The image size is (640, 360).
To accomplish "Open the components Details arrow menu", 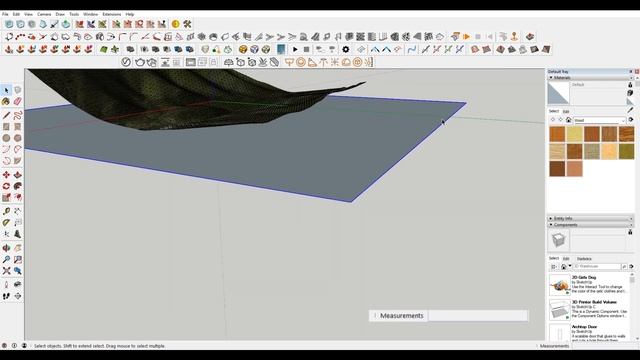I will (x=631, y=267).
